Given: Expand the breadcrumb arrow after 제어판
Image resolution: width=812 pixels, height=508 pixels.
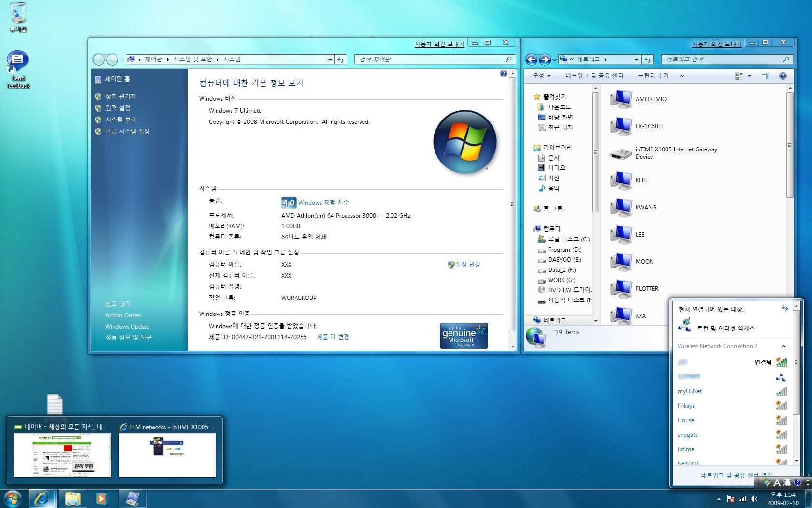Looking at the screenshot, I should click(x=168, y=60).
